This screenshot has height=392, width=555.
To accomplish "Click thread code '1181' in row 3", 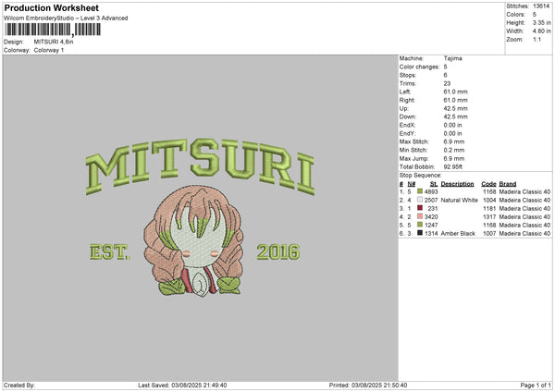I will (489, 208).
